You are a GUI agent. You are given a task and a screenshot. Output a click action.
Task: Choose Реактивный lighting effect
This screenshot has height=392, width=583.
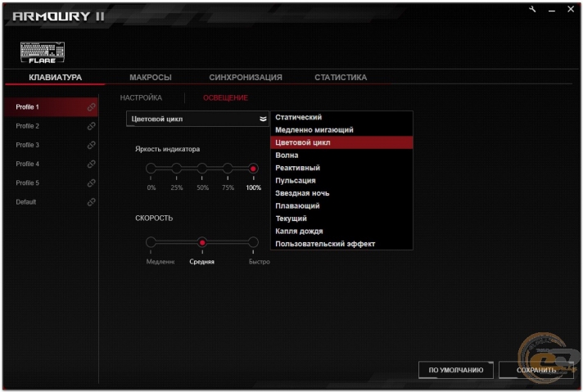point(341,168)
